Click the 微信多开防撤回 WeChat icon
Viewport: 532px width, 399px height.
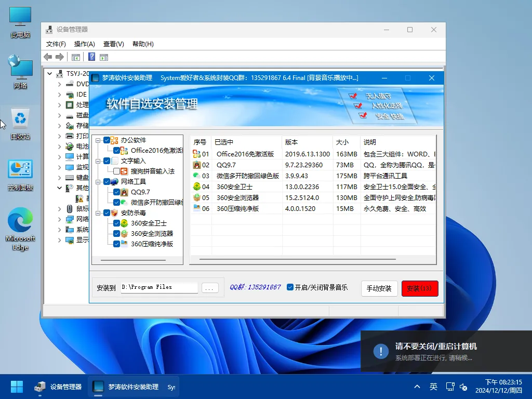(196, 176)
